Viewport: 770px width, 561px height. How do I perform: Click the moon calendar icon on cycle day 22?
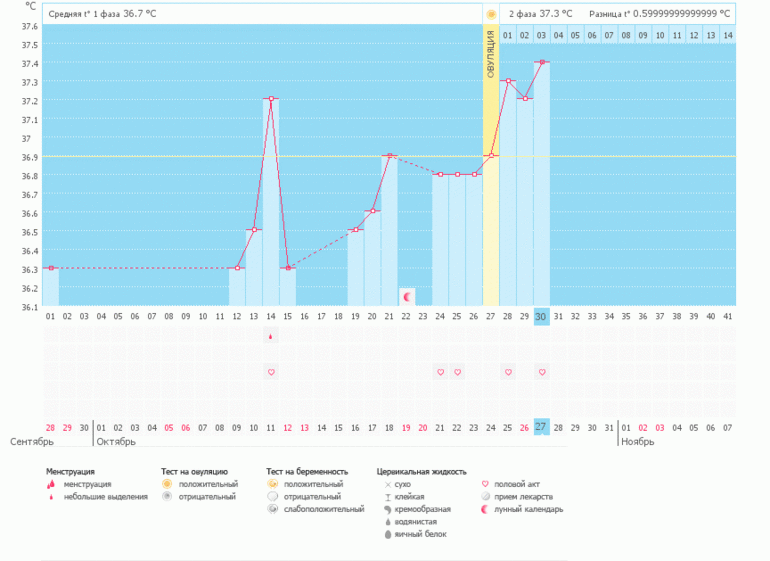(x=406, y=296)
